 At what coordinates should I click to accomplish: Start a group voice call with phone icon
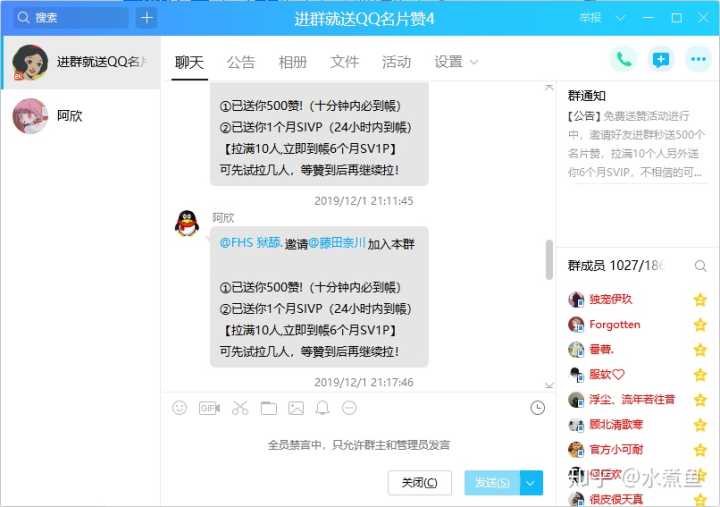click(623, 60)
